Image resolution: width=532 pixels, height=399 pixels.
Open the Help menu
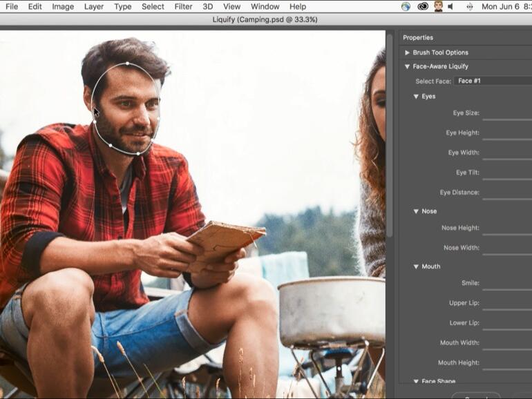coord(298,6)
